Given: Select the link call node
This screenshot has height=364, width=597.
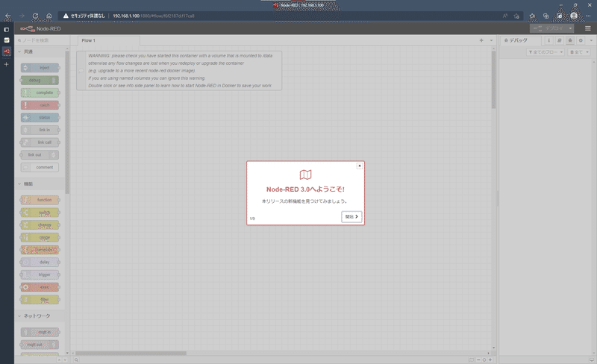Looking at the screenshot, I should [x=40, y=142].
